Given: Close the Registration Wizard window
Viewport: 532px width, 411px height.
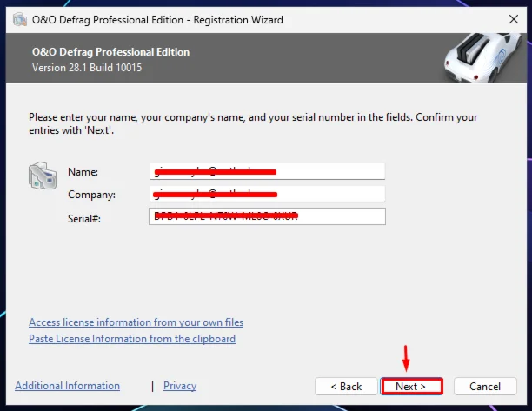Looking at the screenshot, I should [514, 19].
